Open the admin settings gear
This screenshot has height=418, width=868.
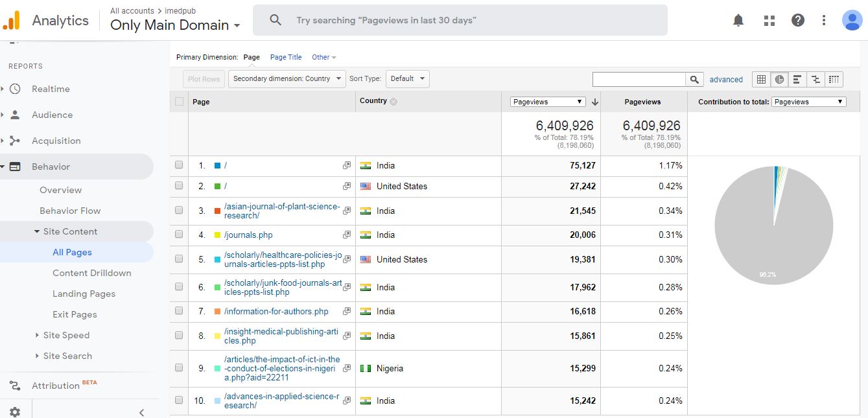pyautogui.click(x=15, y=412)
